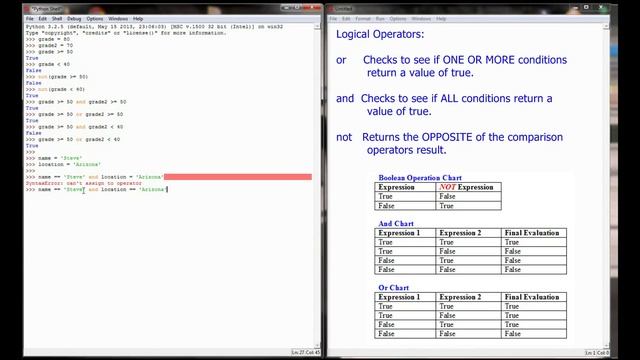Open the Windows menu in Python Shell

tap(118, 19)
